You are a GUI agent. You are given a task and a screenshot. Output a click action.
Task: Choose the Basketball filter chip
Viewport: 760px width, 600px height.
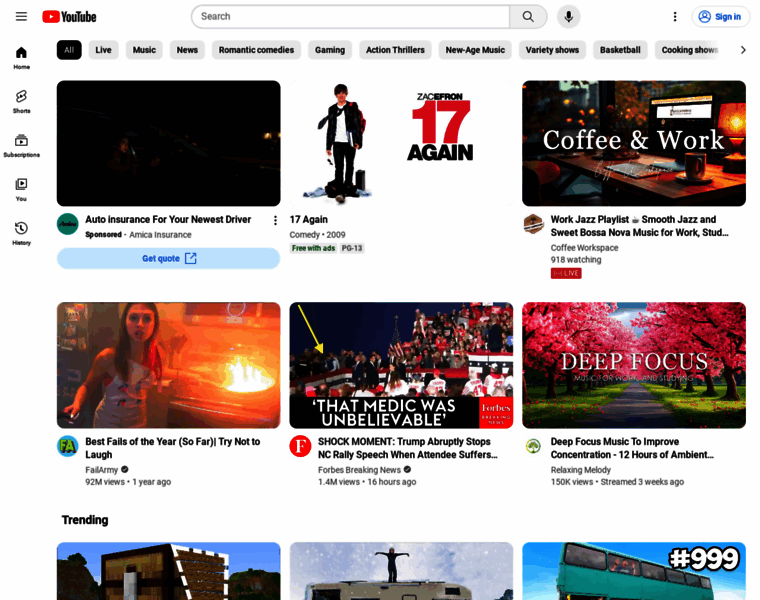(620, 50)
